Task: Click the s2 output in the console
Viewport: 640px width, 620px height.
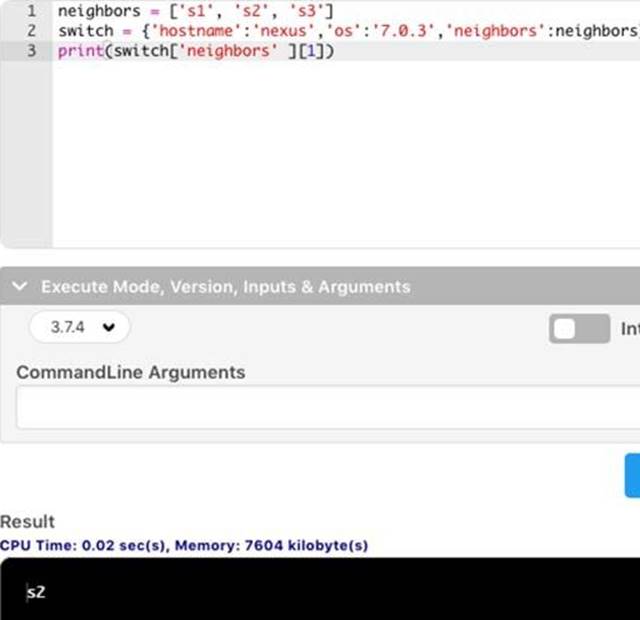Action: [x=36, y=592]
